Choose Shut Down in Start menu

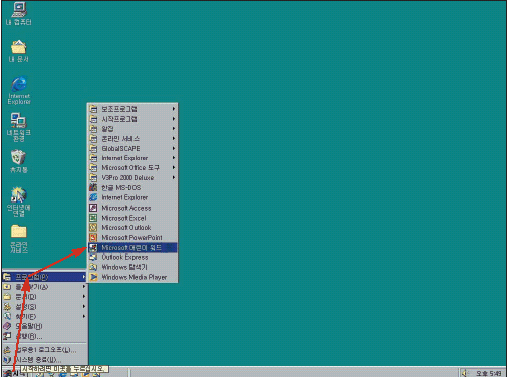pyautogui.click(x=45, y=360)
